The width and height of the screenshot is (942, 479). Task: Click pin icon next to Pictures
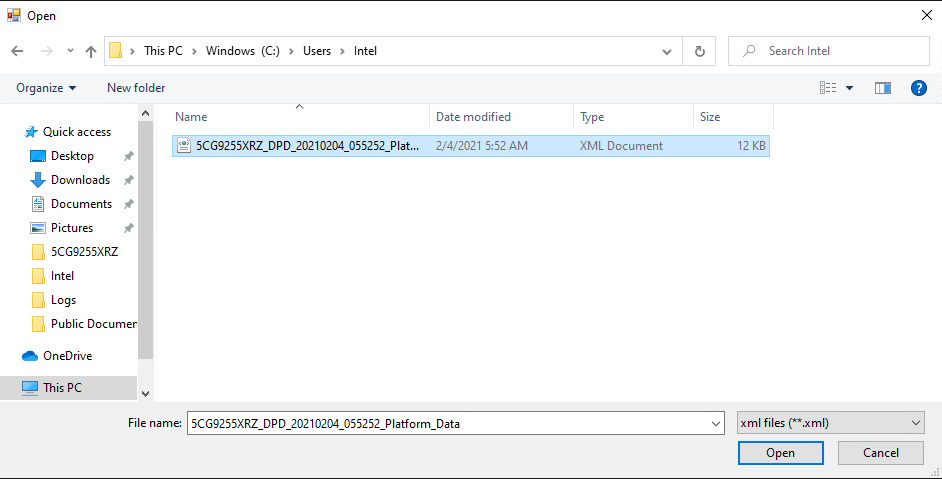pyautogui.click(x=128, y=228)
